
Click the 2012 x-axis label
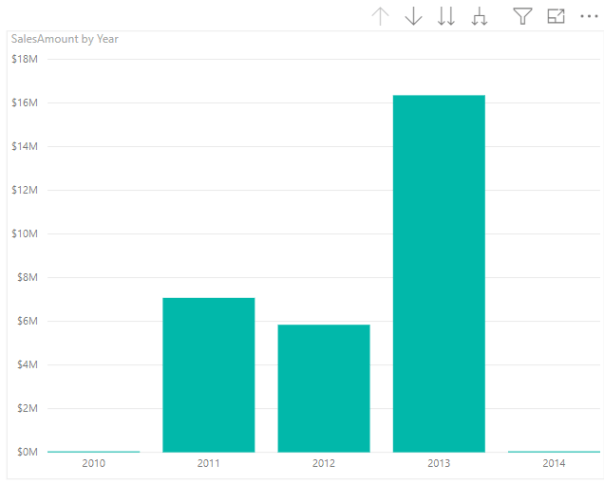[x=324, y=464]
